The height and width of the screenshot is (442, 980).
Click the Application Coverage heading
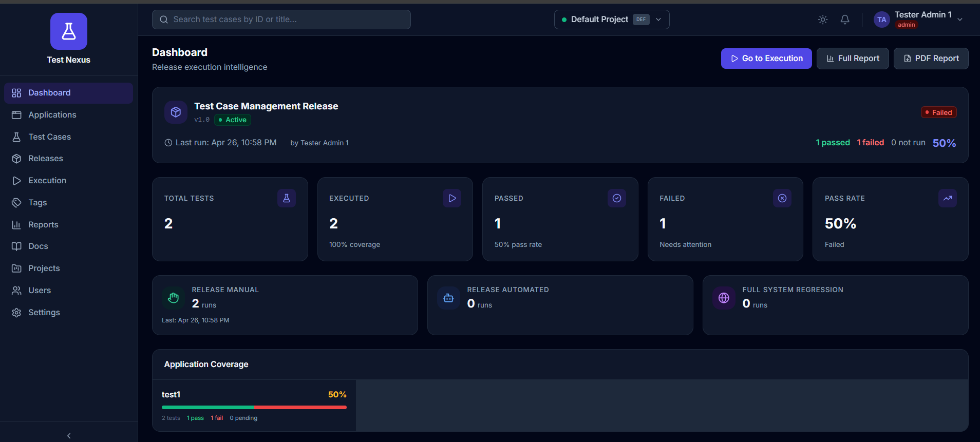coord(206,364)
